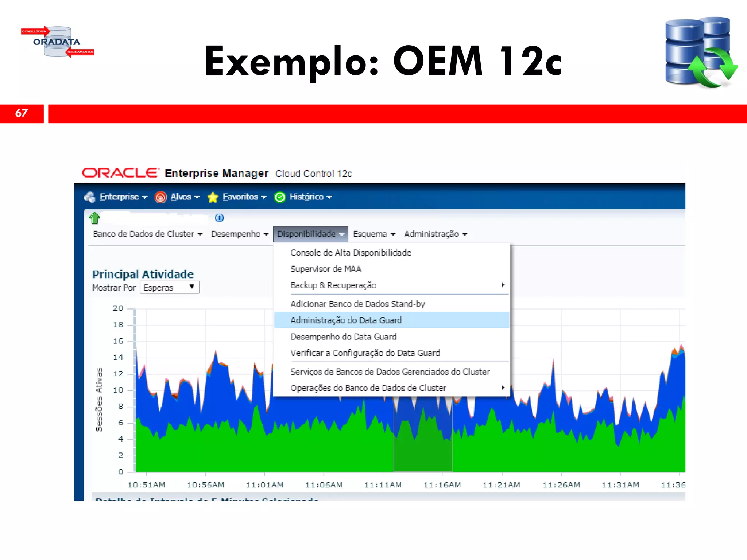Viewport: 747px width, 560px height.
Task: Click the 11:31AM time axis label
Action: click(620, 485)
